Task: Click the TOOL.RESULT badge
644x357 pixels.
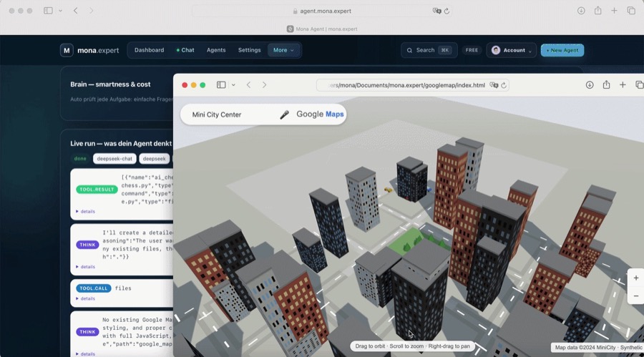Action: click(x=97, y=190)
